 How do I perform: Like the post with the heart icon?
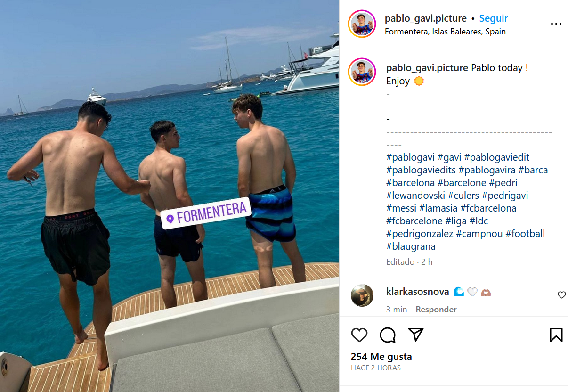[x=359, y=335]
